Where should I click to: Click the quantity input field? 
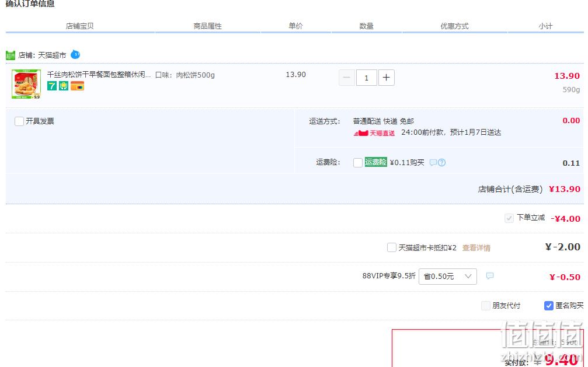pos(366,78)
